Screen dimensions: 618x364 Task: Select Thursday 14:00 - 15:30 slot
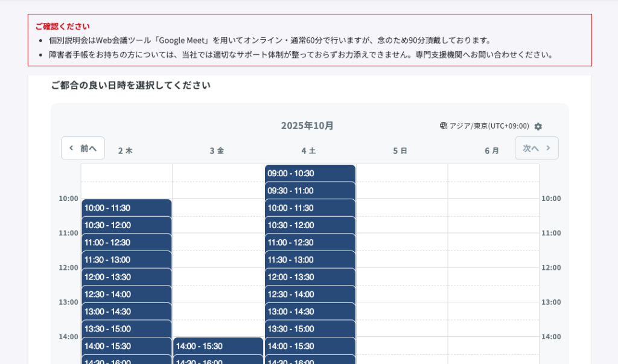(x=127, y=346)
